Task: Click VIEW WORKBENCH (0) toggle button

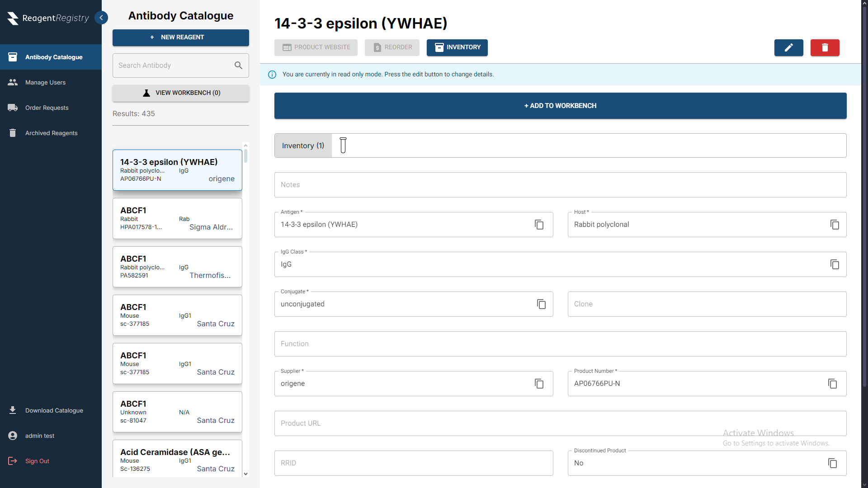Action: coord(180,92)
